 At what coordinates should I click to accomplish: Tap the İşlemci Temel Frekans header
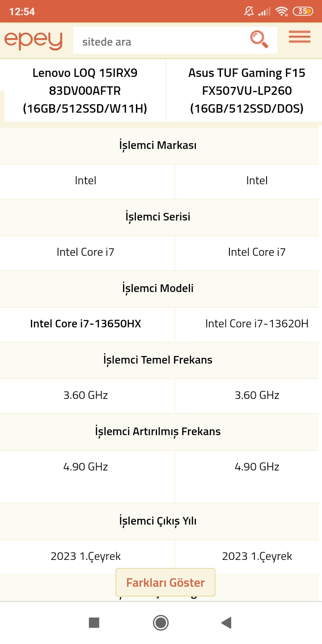click(x=158, y=360)
